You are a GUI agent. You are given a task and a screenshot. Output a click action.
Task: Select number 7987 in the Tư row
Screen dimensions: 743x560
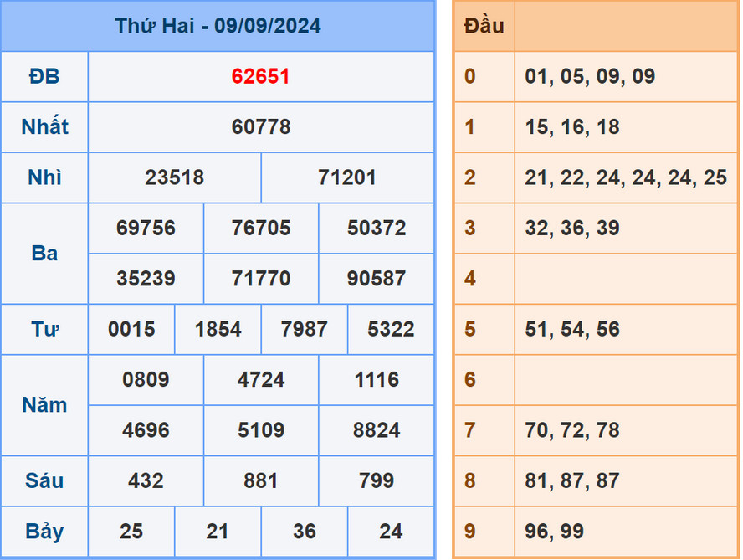[x=304, y=329]
